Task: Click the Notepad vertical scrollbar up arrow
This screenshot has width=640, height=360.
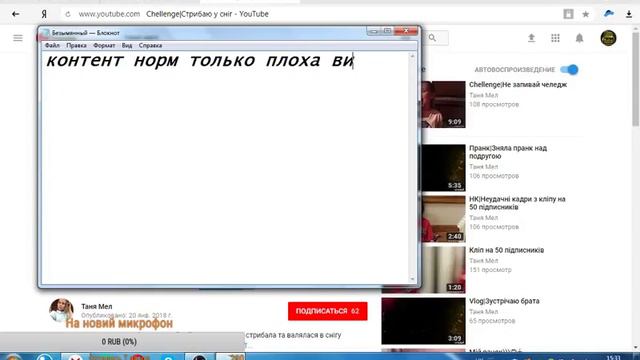Action: click(x=412, y=56)
